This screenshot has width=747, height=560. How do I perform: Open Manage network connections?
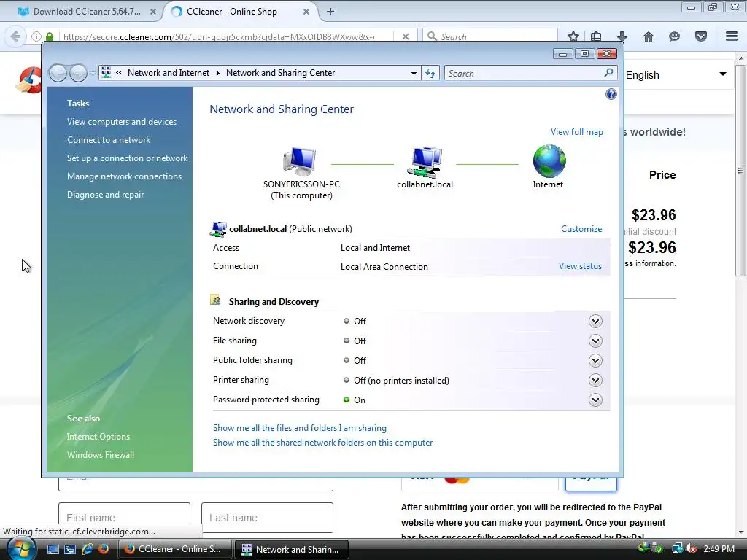click(124, 176)
